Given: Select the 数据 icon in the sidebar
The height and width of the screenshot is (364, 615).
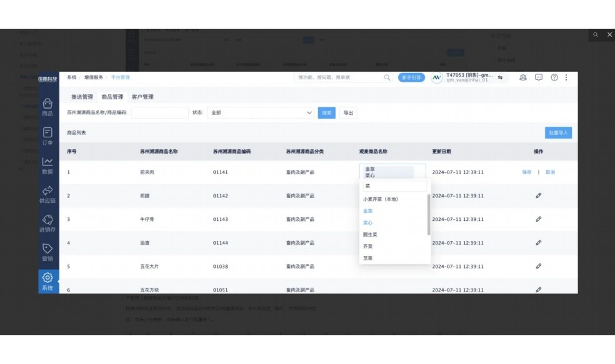Looking at the screenshot, I should coord(47,167).
